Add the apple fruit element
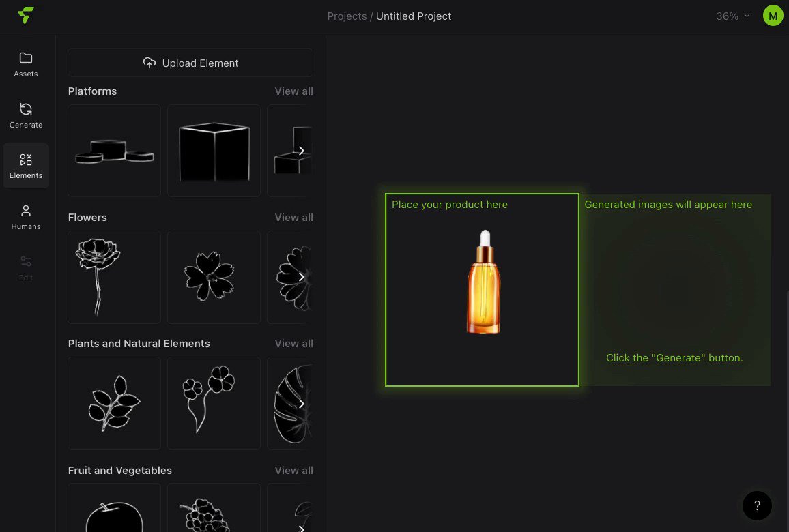Image resolution: width=789 pixels, height=532 pixels. pyautogui.click(x=114, y=508)
